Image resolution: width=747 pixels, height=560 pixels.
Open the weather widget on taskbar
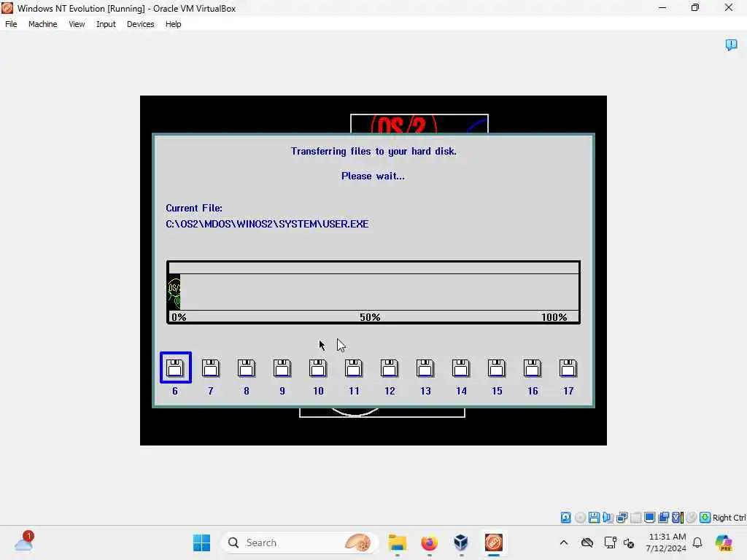pyautogui.click(x=24, y=542)
